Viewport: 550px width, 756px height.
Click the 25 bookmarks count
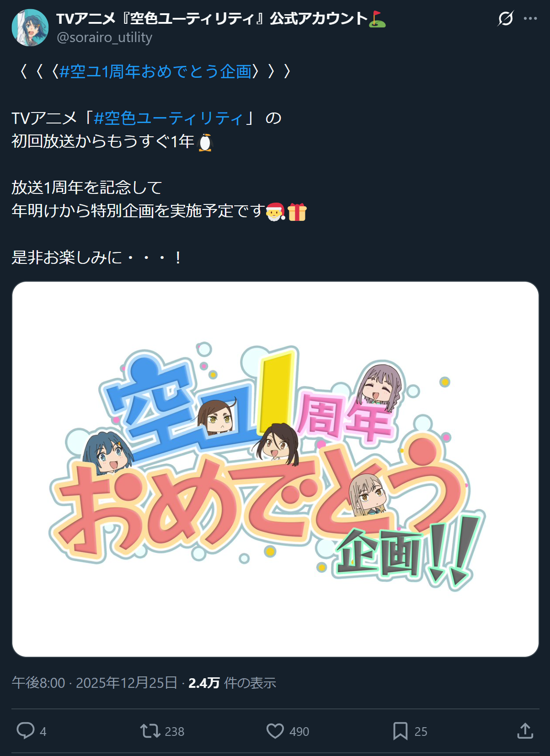point(421,732)
